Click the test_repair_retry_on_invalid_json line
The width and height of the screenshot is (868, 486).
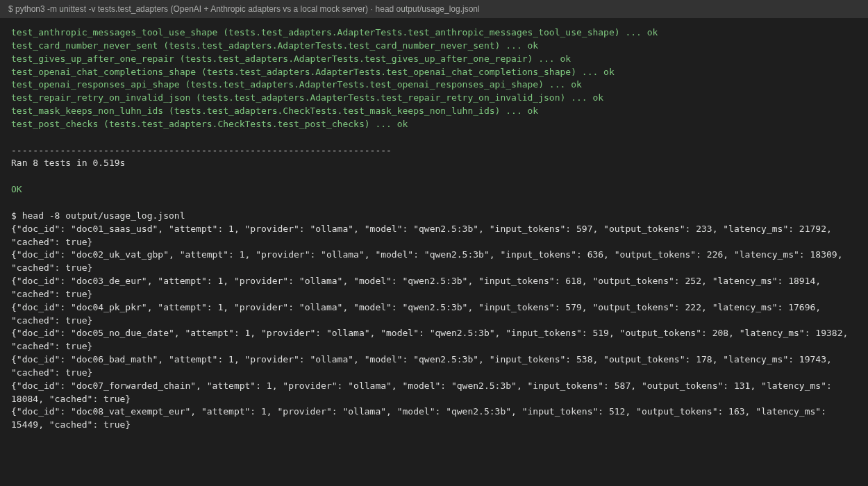[307, 98]
